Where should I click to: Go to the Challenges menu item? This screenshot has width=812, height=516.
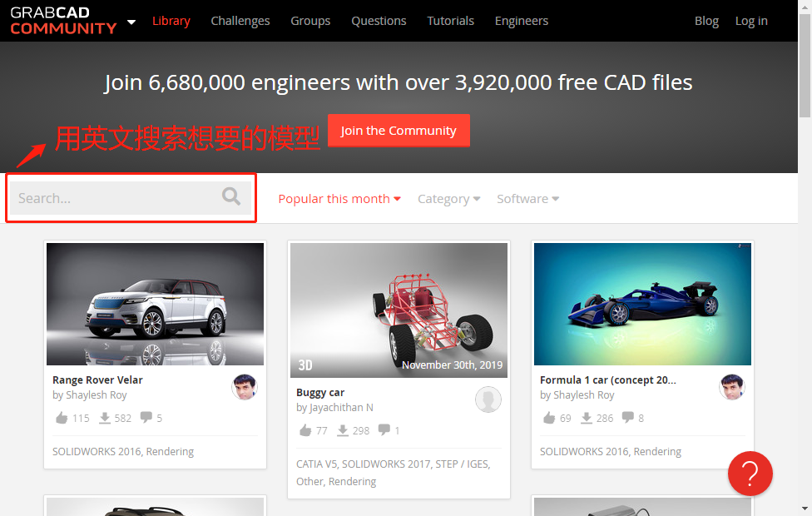click(x=240, y=21)
